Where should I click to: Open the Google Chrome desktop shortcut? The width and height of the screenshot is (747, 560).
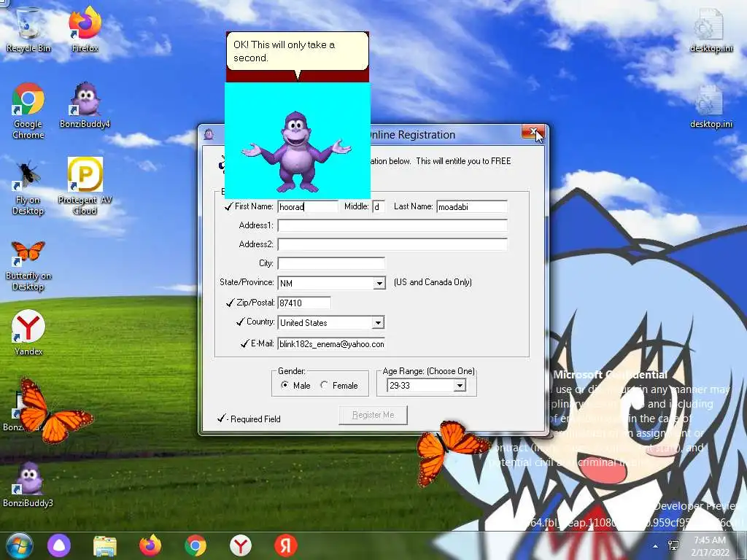coord(28,111)
